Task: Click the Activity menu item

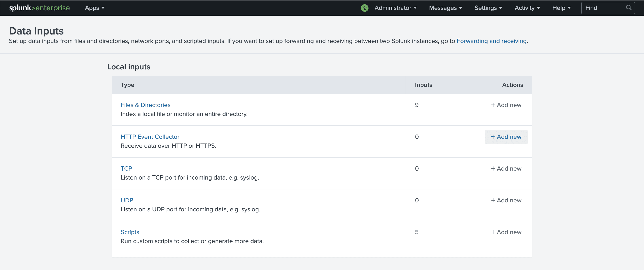Action: click(x=527, y=8)
